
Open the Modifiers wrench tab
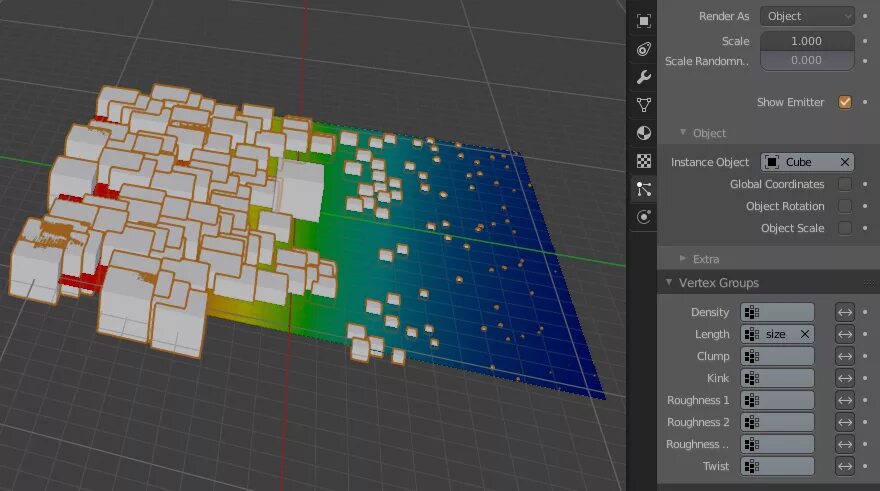(x=644, y=77)
